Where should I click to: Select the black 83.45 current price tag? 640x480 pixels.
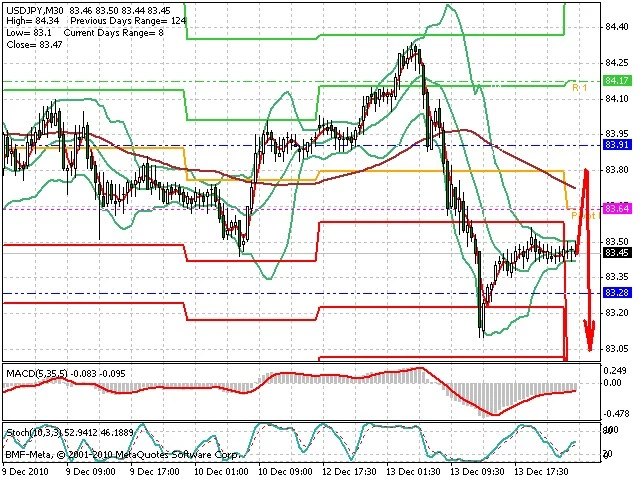click(x=617, y=253)
